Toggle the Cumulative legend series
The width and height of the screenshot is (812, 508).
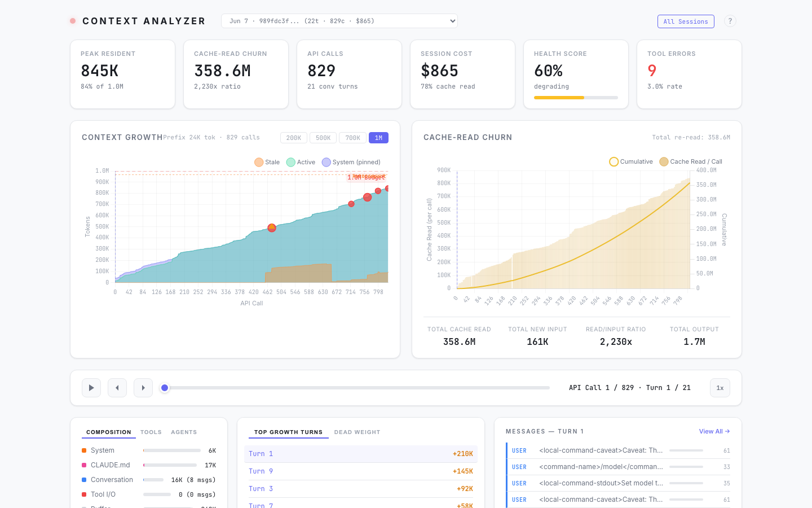(631, 161)
